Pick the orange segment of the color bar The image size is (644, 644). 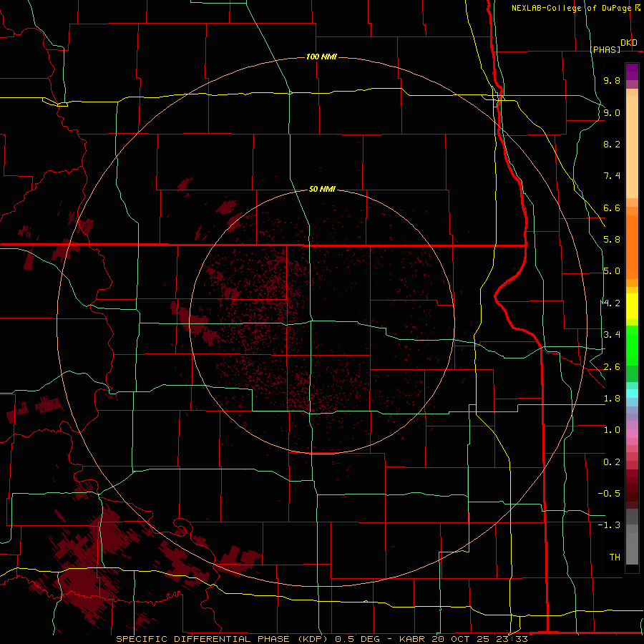632,248
